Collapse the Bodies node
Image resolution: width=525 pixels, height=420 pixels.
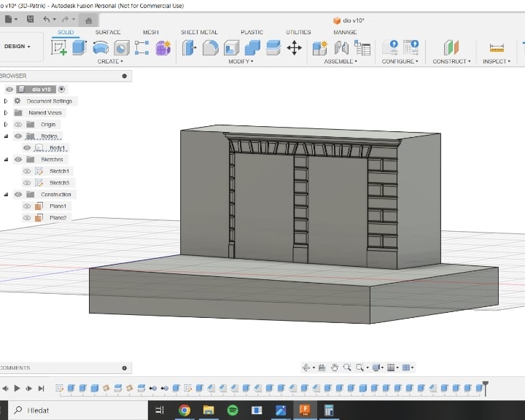coord(6,136)
